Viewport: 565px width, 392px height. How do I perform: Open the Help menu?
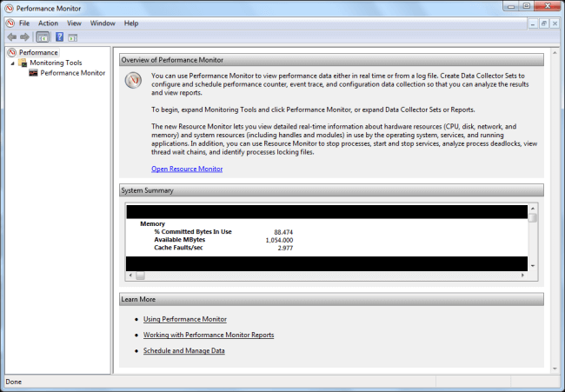coord(131,23)
